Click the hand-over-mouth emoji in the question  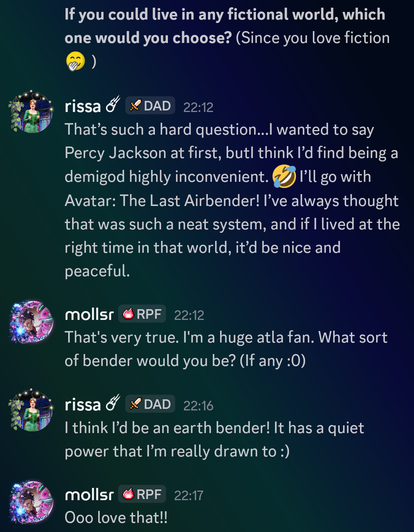(x=75, y=61)
